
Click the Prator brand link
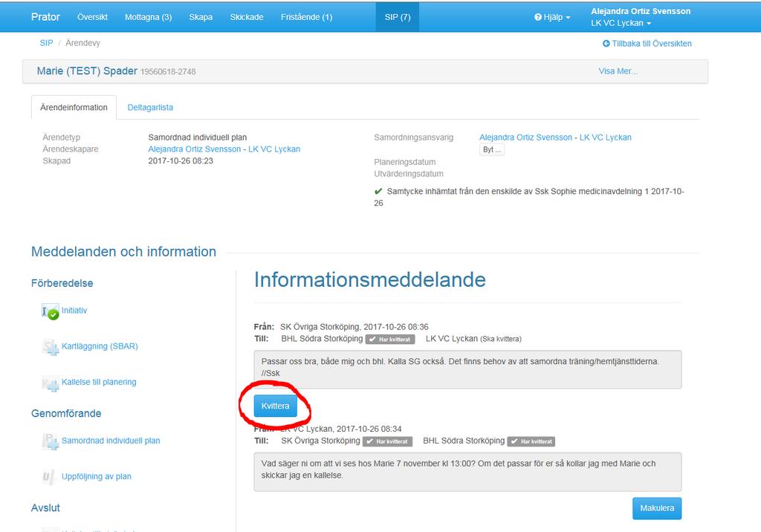pos(45,17)
